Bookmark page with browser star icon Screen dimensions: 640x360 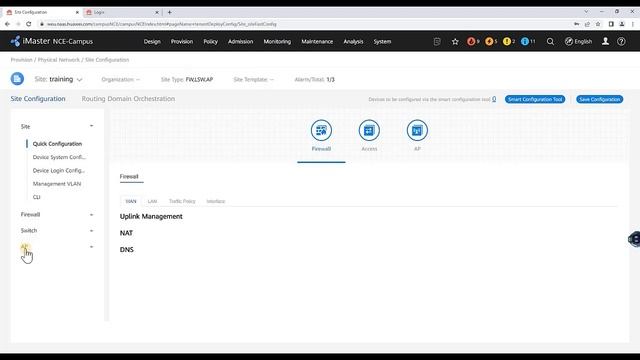(x=598, y=24)
